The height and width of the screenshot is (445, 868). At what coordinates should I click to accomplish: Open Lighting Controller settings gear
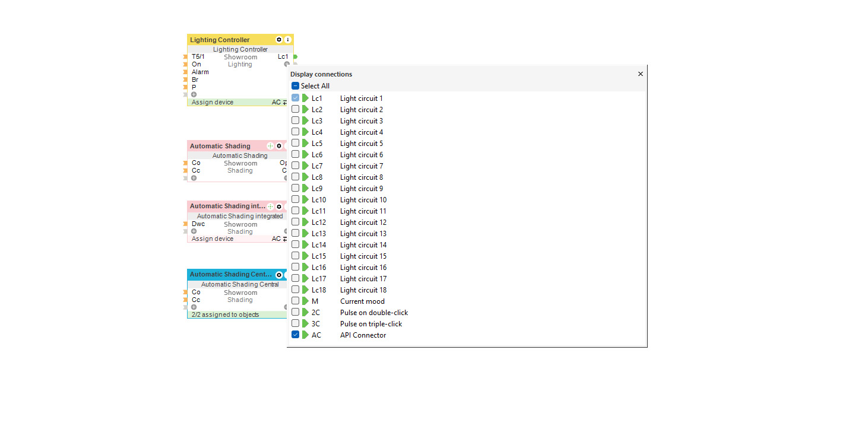click(279, 40)
